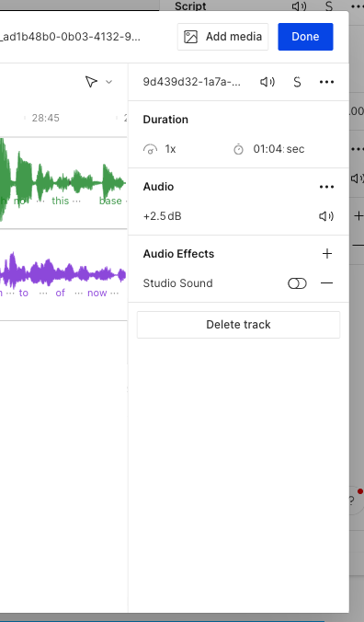Click the composition name ad1b48b0-0b03-4132
Image resolution: width=364 pixels, height=622 pixels.
pyautogui.click(x=70, y=37)
